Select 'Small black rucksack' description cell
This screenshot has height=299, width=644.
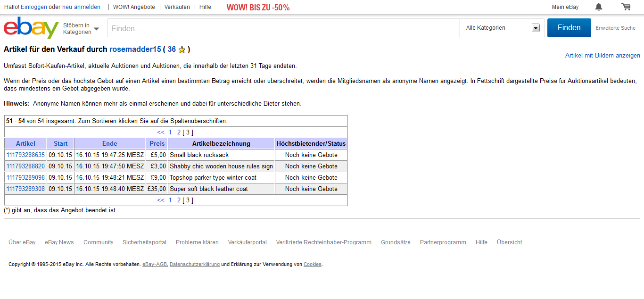tap(221, 155)
